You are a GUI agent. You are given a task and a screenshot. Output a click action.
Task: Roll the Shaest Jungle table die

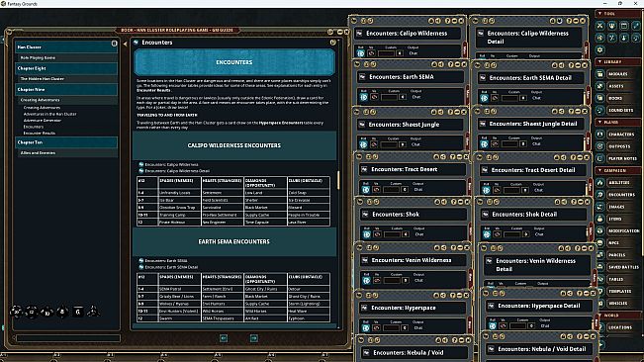pos(363,144)
